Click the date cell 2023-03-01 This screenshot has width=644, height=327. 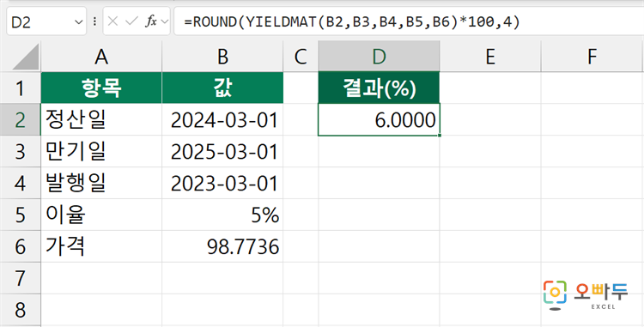point(222,183)
